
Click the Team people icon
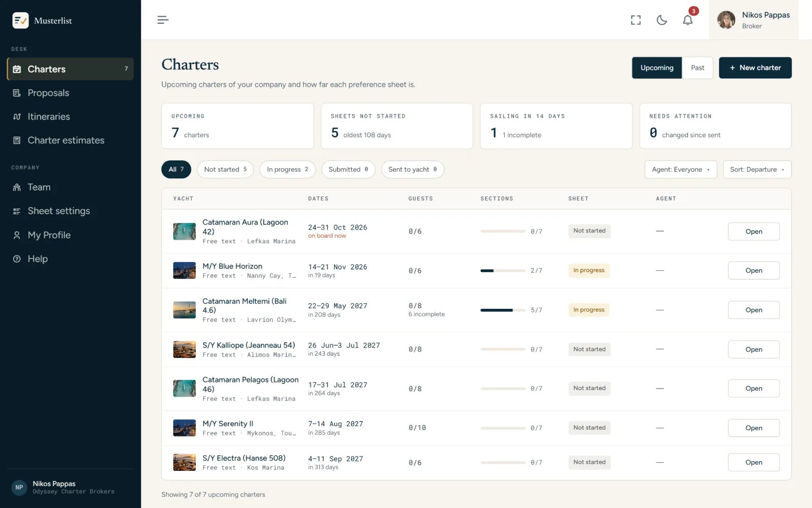coord(17,187)
